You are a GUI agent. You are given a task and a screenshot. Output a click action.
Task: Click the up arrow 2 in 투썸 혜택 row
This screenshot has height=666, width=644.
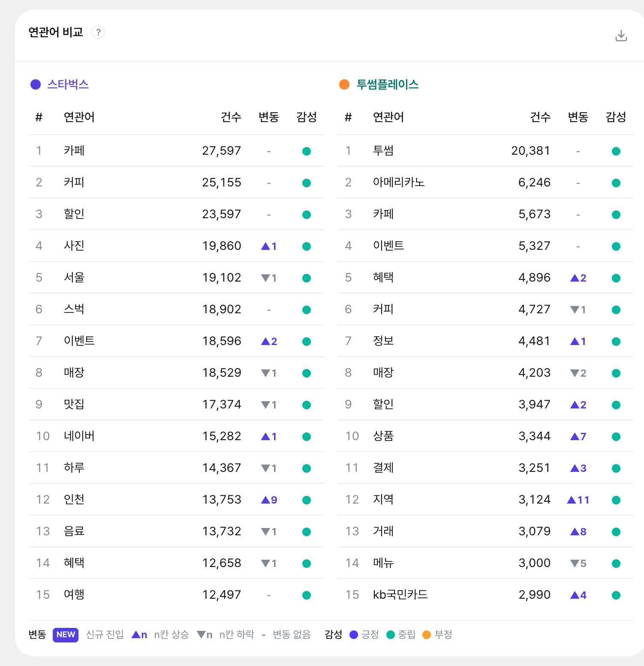[578, 278]
